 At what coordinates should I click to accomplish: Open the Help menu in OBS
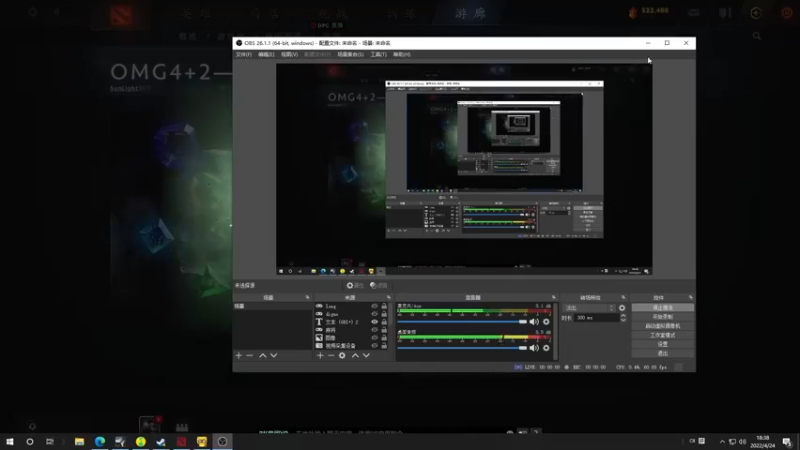click(402, 55)
